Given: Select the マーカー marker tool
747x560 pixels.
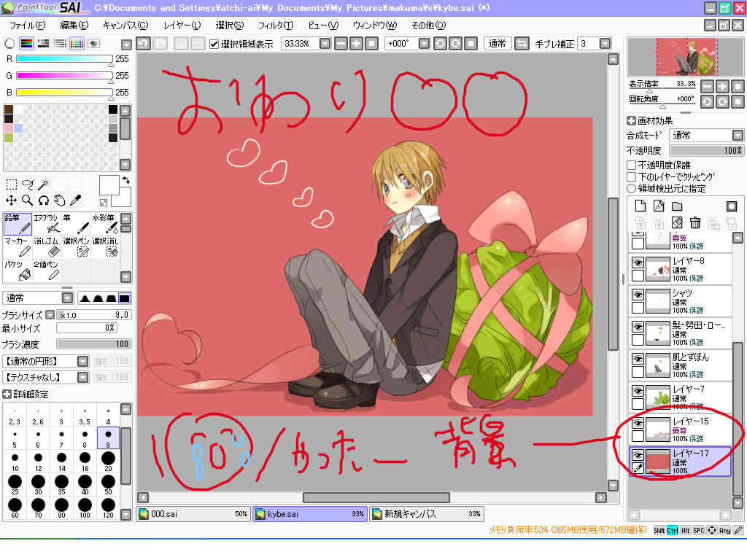Looking at the screenshot, I should pos(18,247).
